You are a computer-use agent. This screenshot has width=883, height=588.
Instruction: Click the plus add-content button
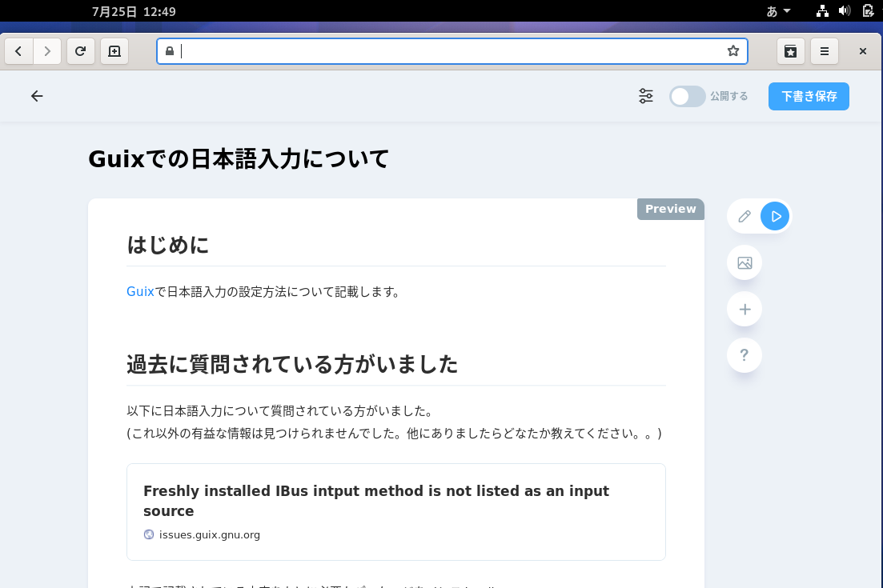point(745,309)
